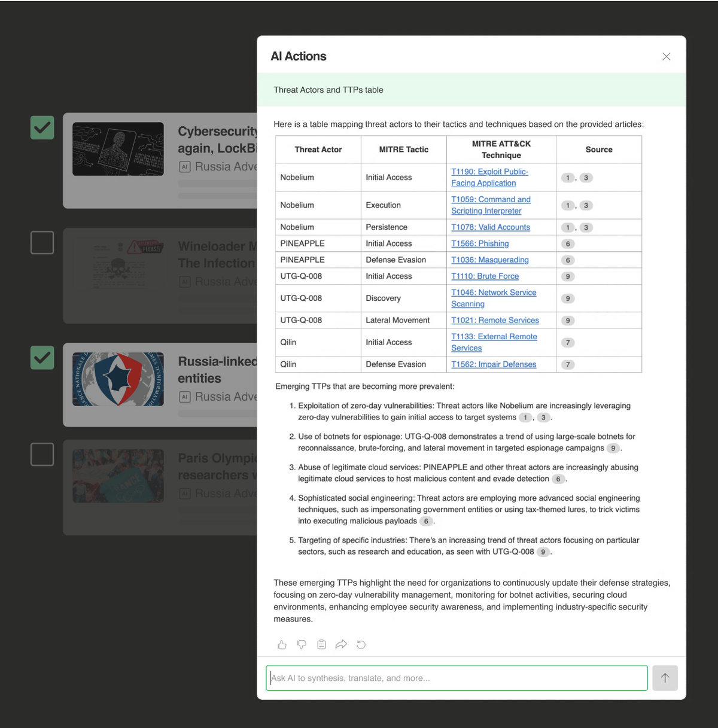Close the AI Actions panel
718x728 pixels.
[x=666, y=56]
